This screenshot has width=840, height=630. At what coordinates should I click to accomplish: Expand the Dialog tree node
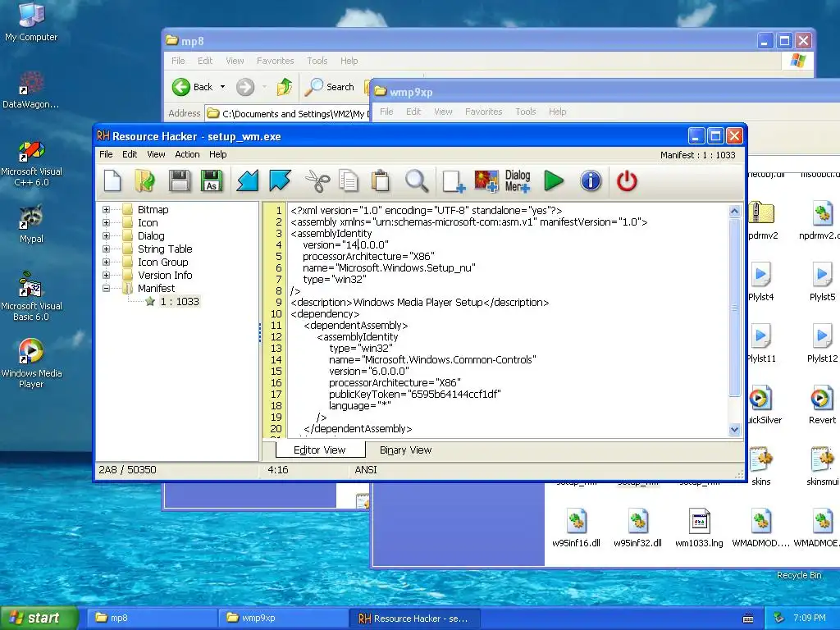pos(106,235)
